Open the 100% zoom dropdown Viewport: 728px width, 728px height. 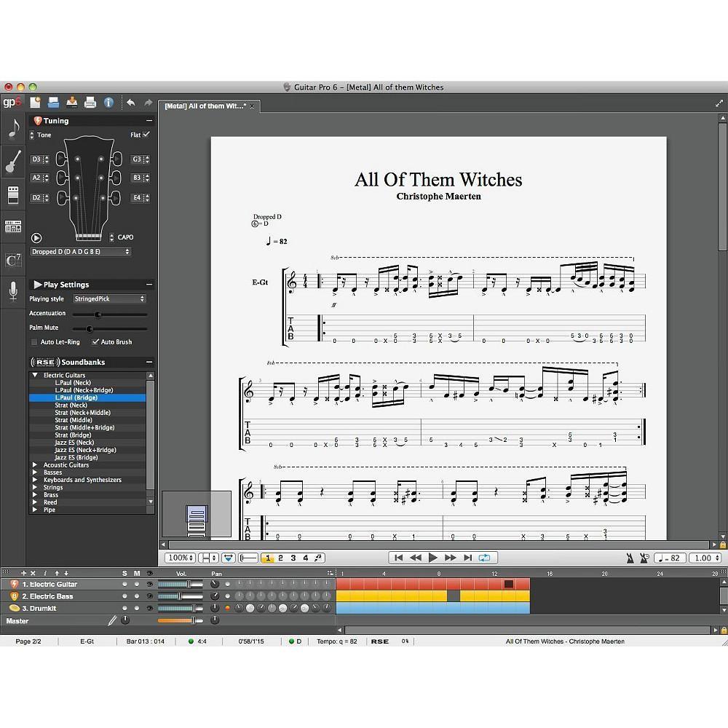pos(180,558)
